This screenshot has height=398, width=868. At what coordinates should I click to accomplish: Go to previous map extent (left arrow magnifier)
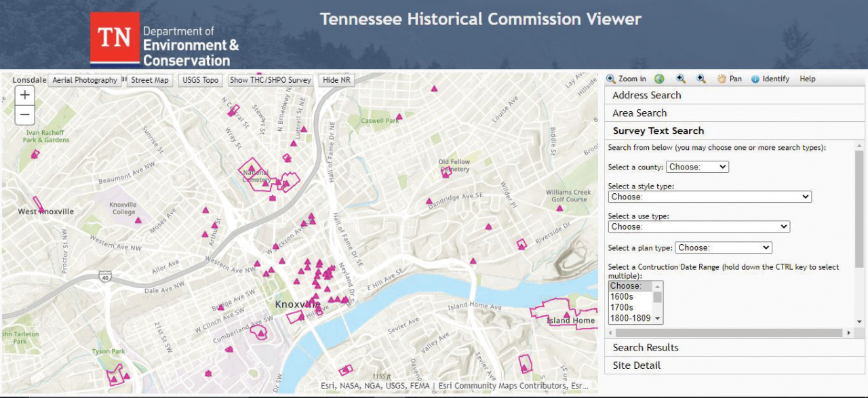(681, 79)
